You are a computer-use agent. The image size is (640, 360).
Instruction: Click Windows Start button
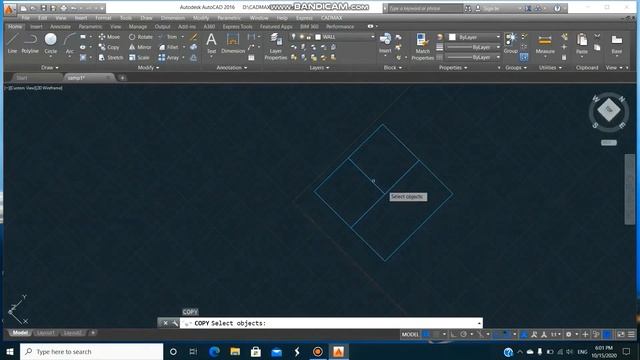pyautogui.click(x=10, y=351)
